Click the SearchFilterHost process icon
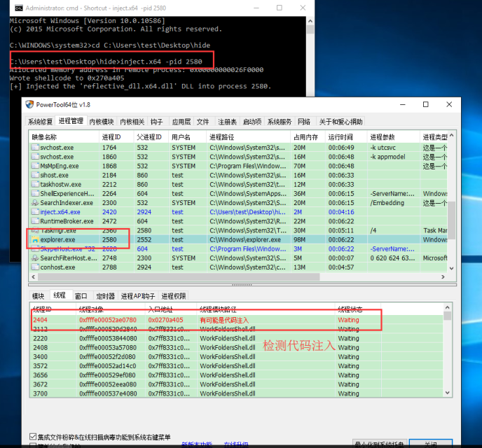Viewport: 482px width, 448px height. pos(35,258)
